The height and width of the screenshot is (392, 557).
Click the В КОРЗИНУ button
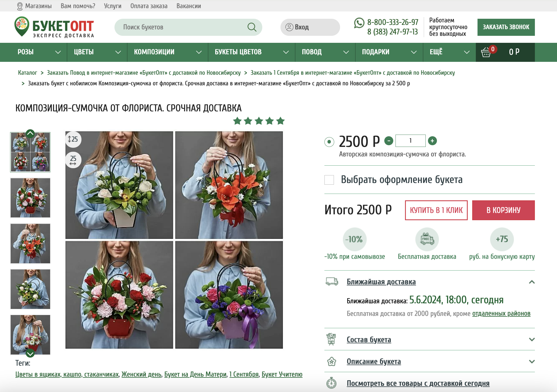503,210
